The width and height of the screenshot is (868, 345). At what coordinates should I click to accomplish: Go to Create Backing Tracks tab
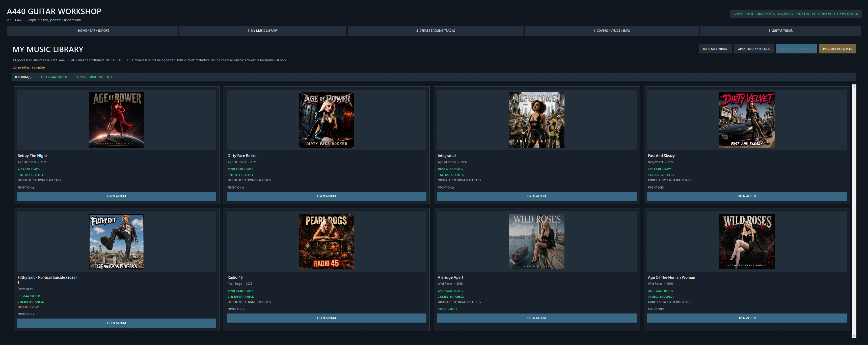(435, 31)
